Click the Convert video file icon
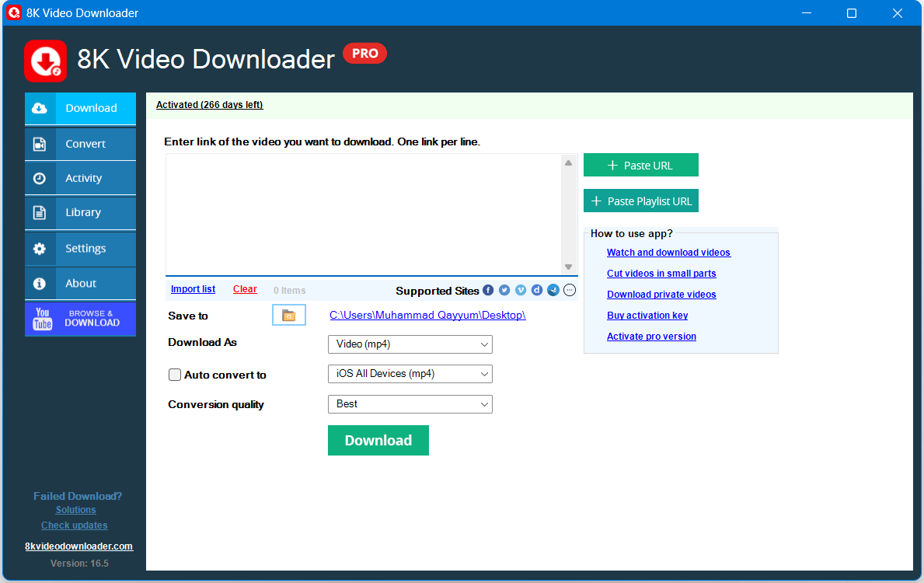The width and height of the screenshot is (924, 583). [40, 144]
